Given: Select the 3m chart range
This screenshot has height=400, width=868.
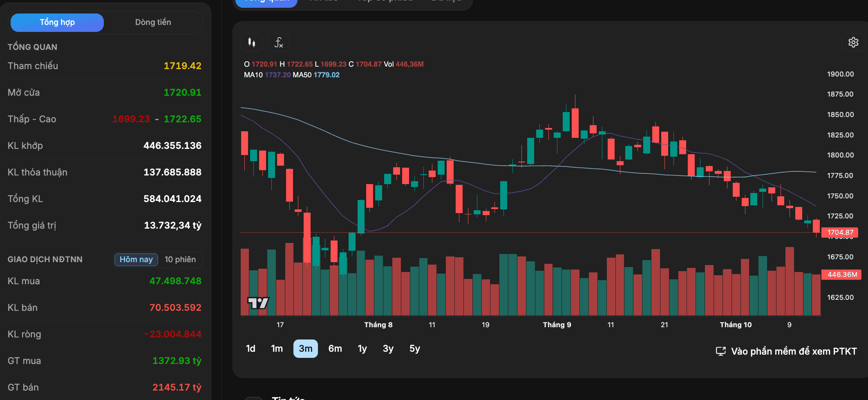Looking at the screenshot, I should (x=306, y=348).
